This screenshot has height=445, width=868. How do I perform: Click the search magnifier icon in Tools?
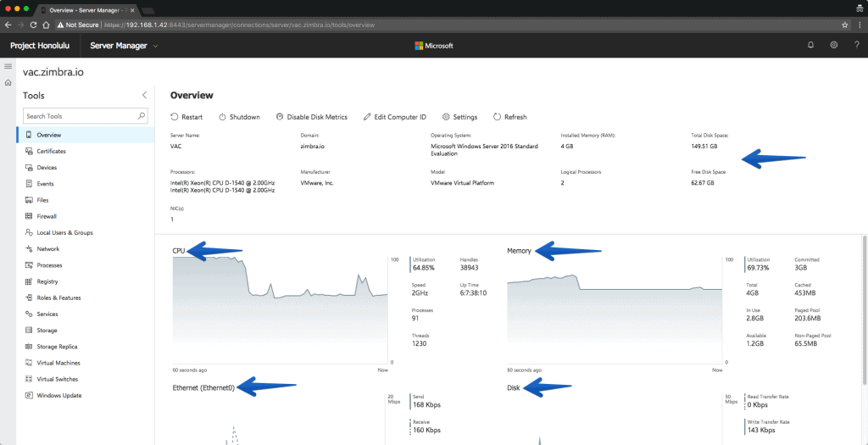(142, 116)
